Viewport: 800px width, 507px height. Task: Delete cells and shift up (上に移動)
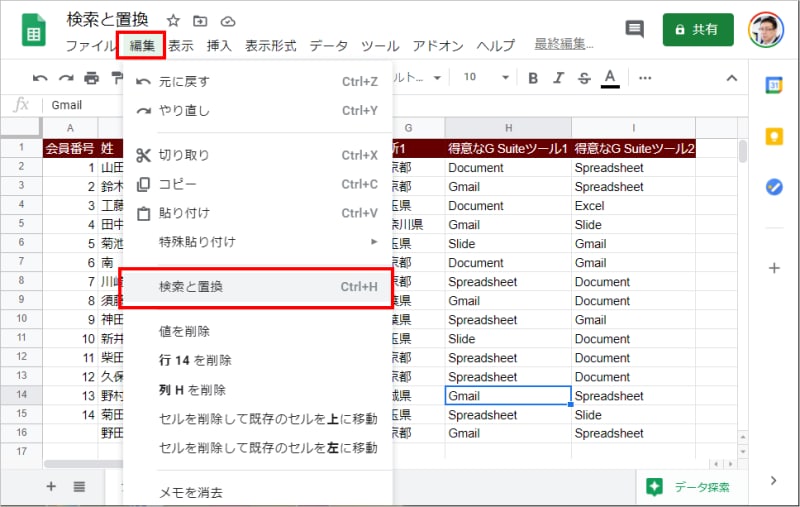(258, 419)
